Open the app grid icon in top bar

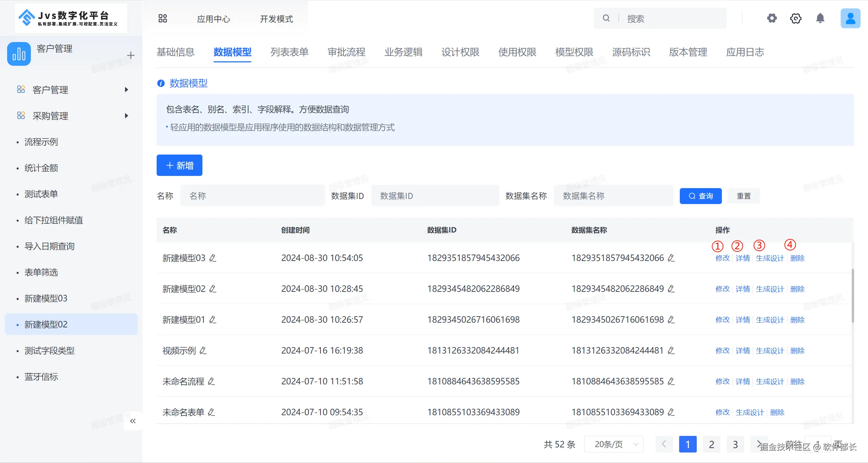click(163, 18)
